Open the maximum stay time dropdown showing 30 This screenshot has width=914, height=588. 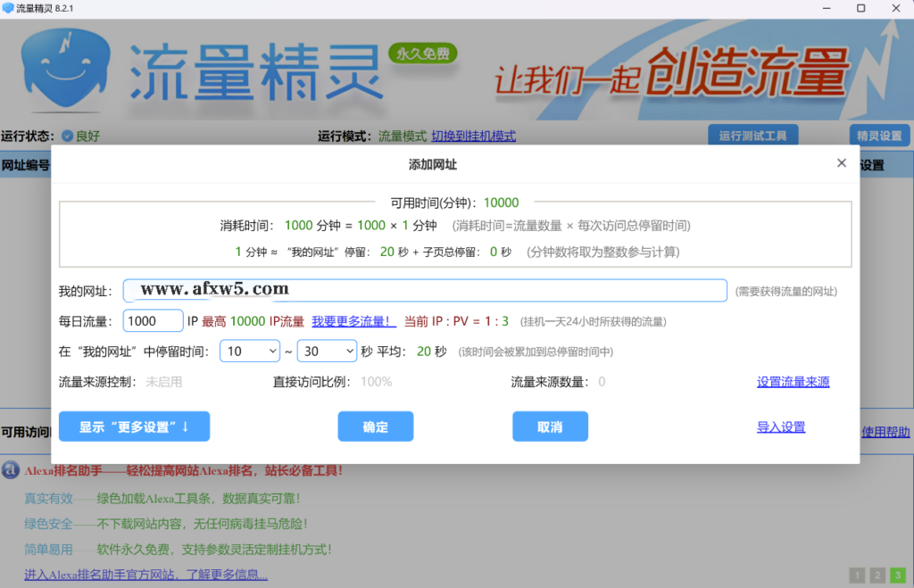(x=327, y=352)
